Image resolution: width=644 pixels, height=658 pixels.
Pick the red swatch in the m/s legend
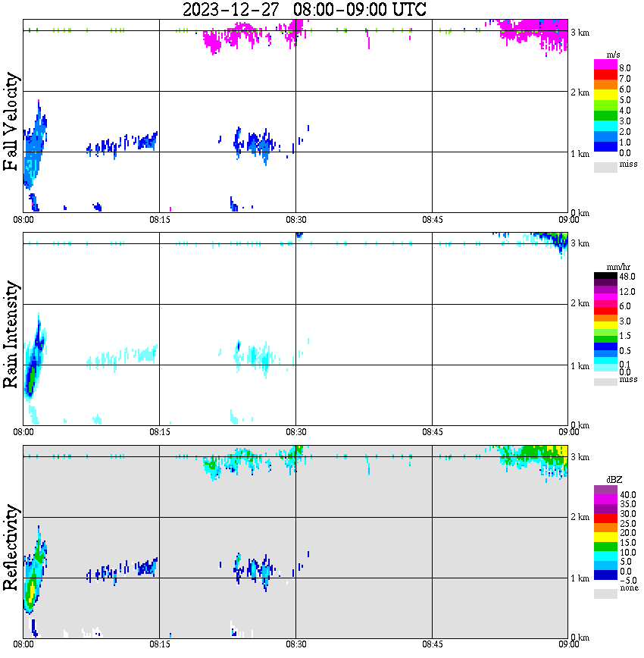tap(605, 75)
